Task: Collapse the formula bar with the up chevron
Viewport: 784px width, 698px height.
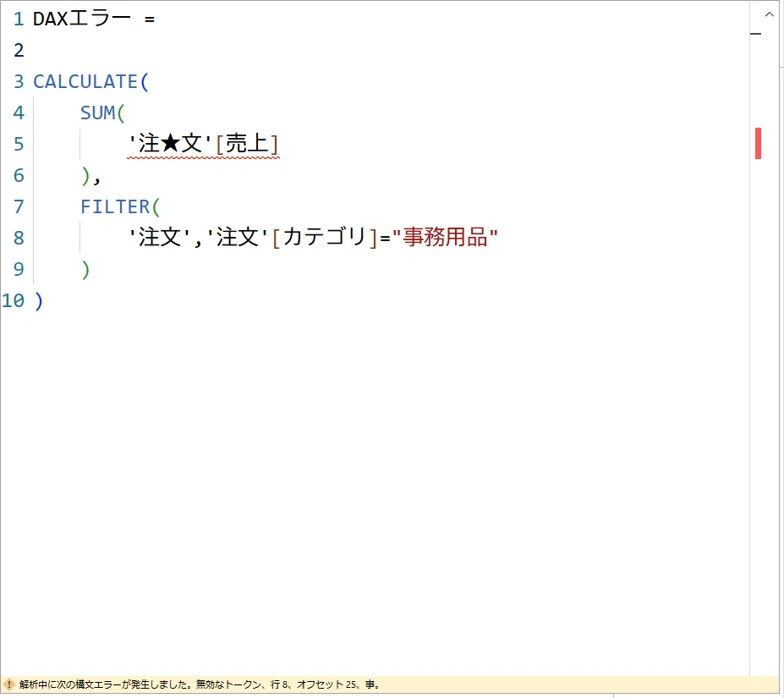Action: tap(770, 14)
